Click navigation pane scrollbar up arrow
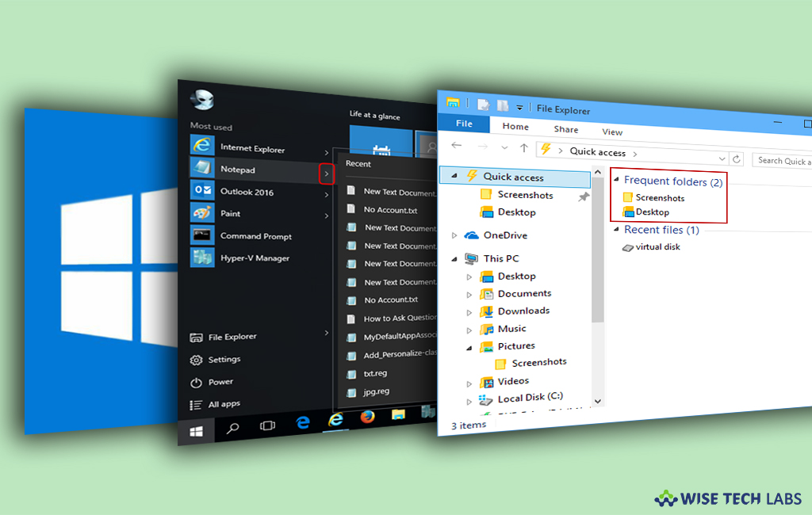This screenshot has height=515, width=812. coord(598,171)
